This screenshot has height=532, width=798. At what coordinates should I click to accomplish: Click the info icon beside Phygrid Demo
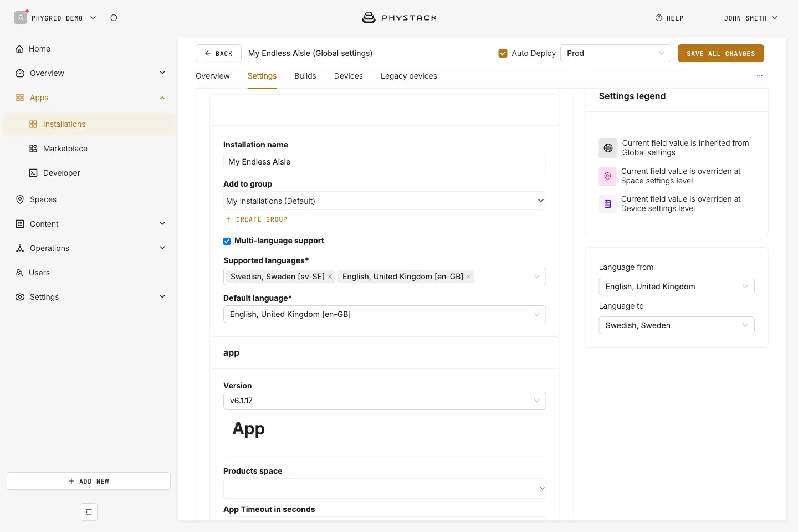point(114,18)
